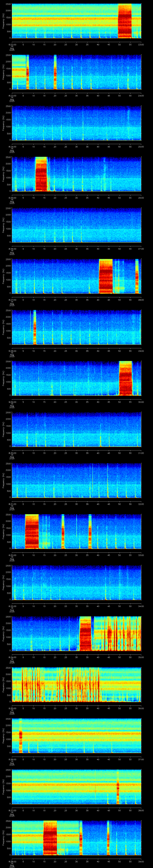Click the '8:26:00' start time label
Image resolution: width=153 pixels, height=868 pixels.
[12, 249]
